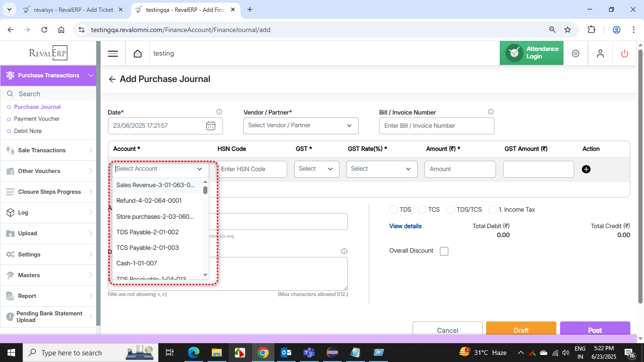Open the settings gear icon
The width and height of the screenshot is (644, 362).
click(x=575, y=54)
